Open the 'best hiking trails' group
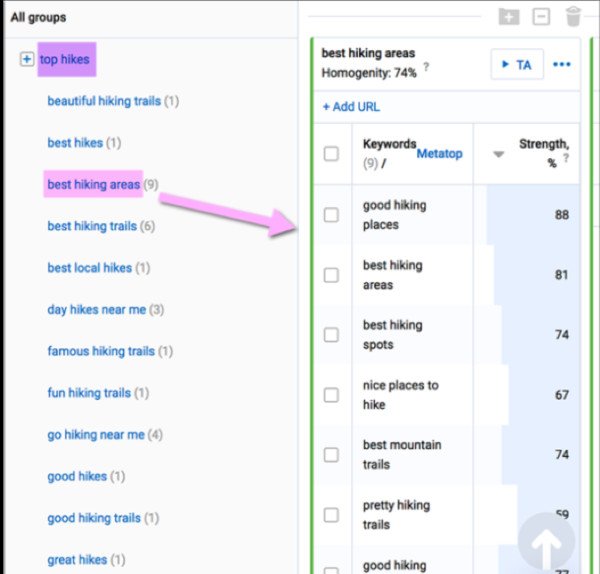600x574 pixels. coord(92,226)
